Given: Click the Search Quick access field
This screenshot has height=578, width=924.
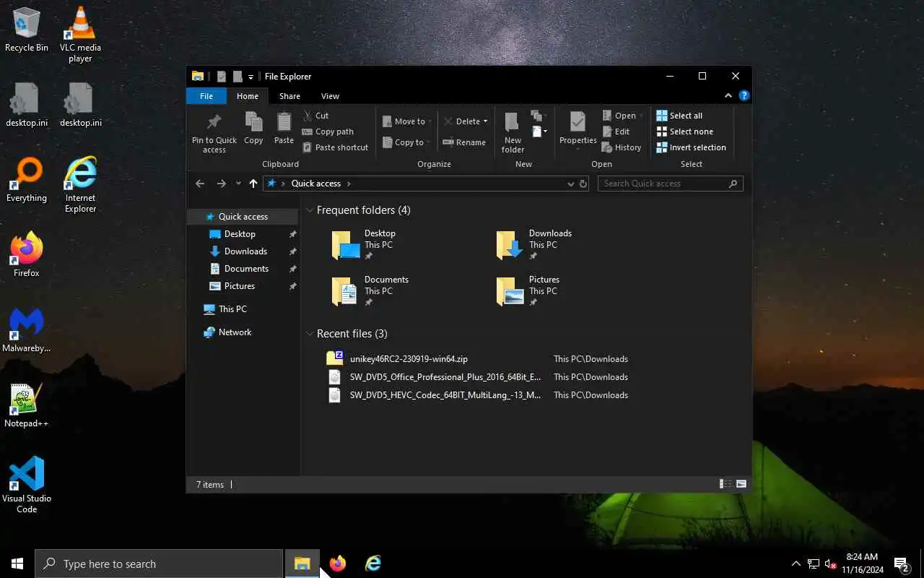Looking at the screenshot, I should pyautogui.click(x=670, y=184).
